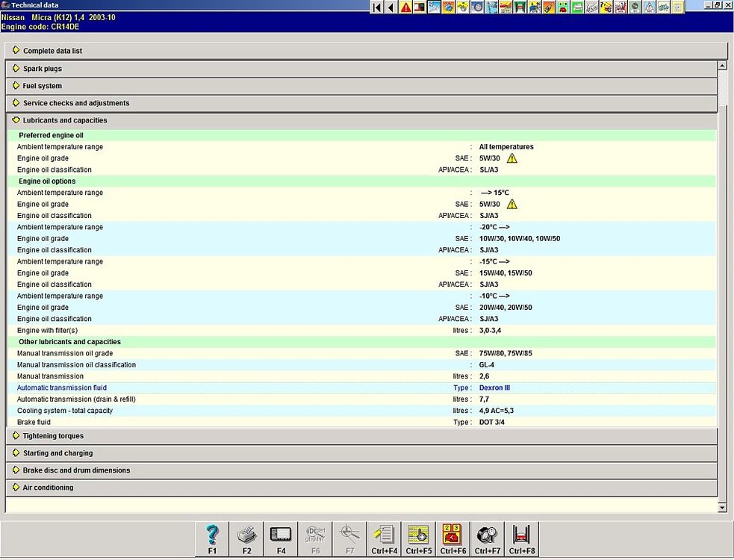Click the Ctrl+F5 pointing hand list button
Screen dimensions: 734x560
tap(418, 539)
